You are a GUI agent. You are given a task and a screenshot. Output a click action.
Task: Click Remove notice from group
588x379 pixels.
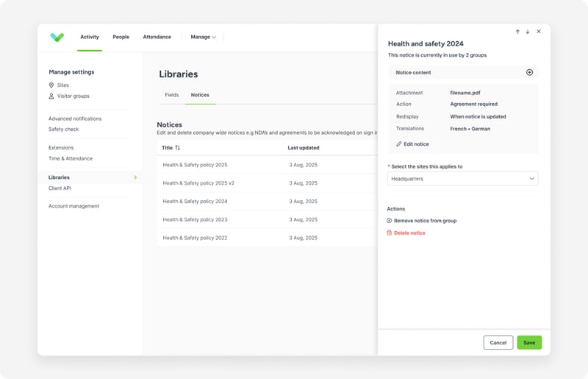pyautogui.click(x=426, y=221)
